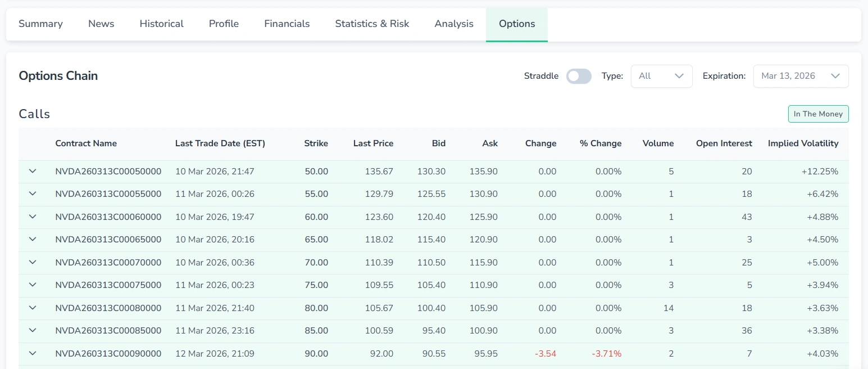
Task: Sort the table by Implied Volatility column
Action: (803, 143)
